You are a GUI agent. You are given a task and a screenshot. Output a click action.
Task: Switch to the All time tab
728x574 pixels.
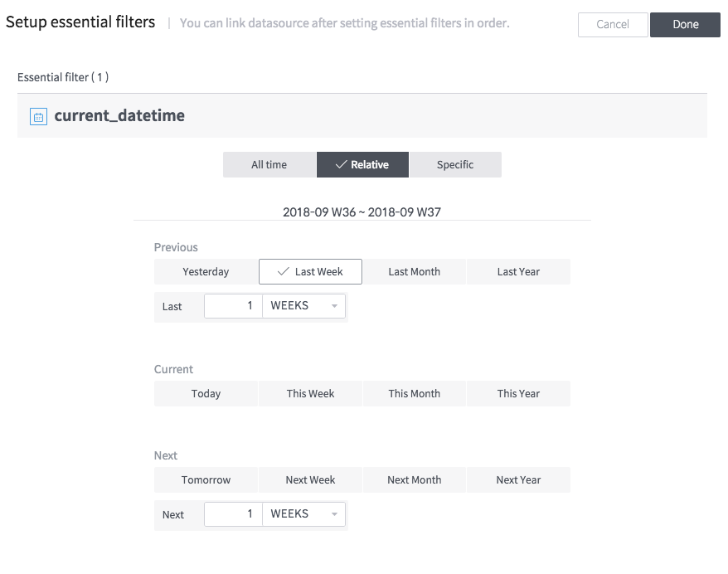click(269, 164)
